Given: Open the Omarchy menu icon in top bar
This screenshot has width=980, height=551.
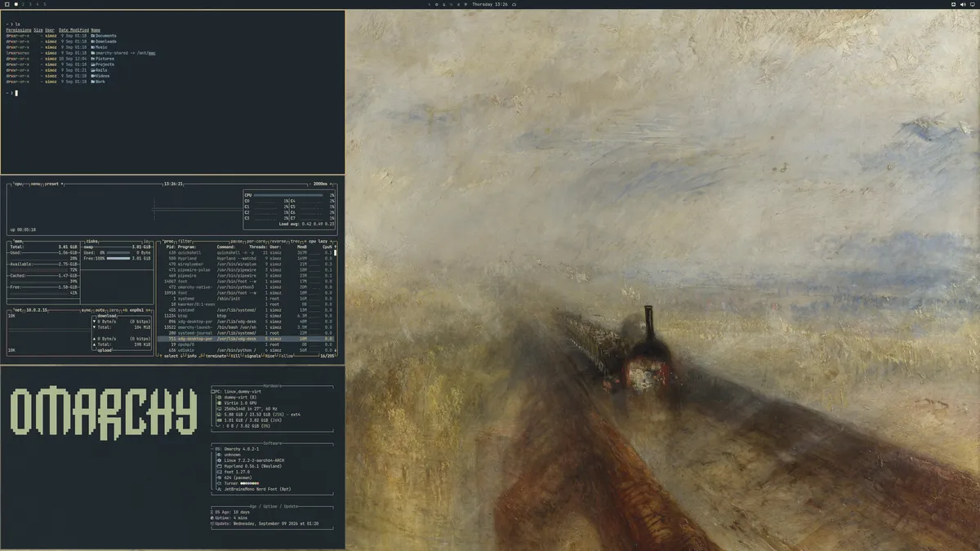Looking at the screenshot, I should 7,4.
